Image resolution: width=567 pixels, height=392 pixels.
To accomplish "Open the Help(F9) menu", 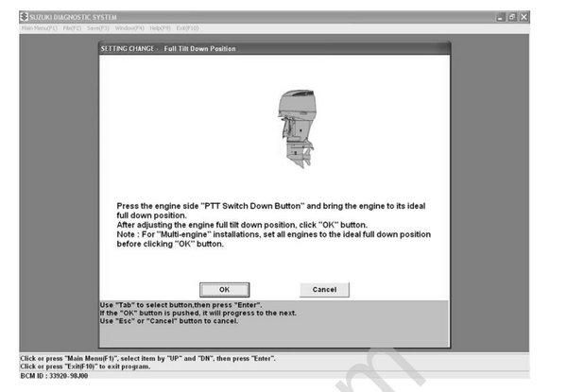I will point(159,28).
